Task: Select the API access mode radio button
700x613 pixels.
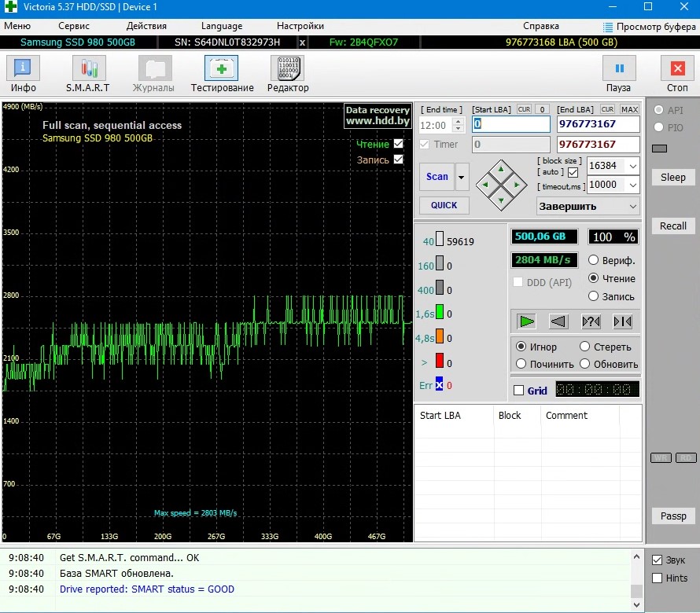Action: 658,110
